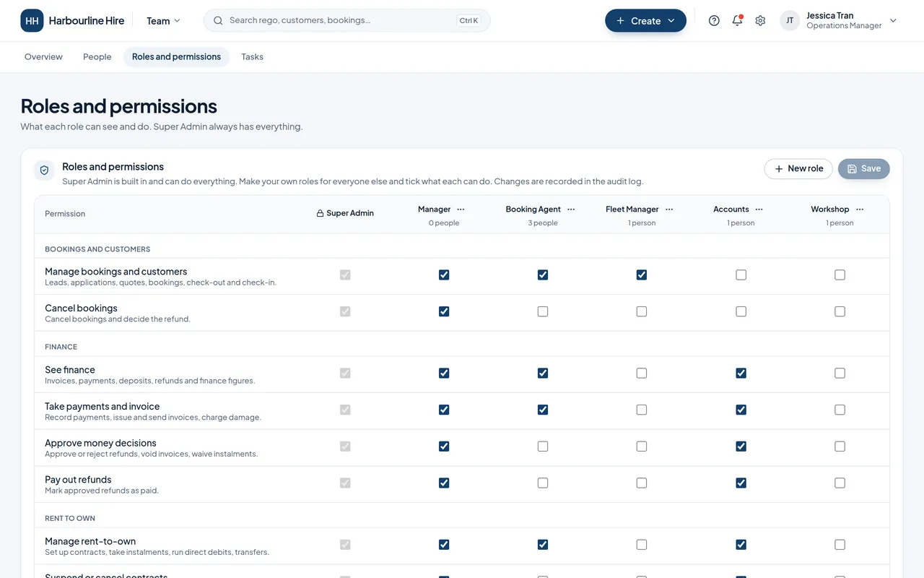Click the Harbourline Hire HH logo
924x578 pixels.
pyautogui.click(x=32, y=21)
